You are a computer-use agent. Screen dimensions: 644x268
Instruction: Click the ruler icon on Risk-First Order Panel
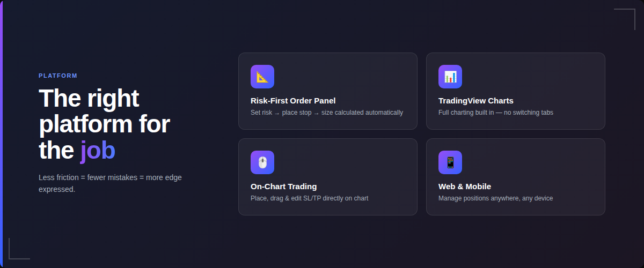click(x=262, y=77)
